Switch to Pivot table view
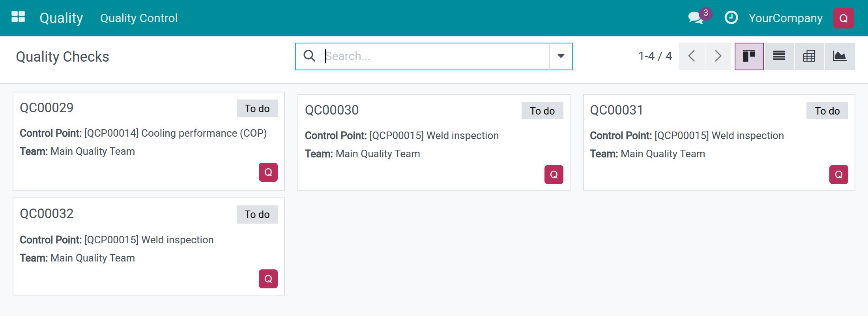The image size is (868, 316). click(x=809, y=56)
